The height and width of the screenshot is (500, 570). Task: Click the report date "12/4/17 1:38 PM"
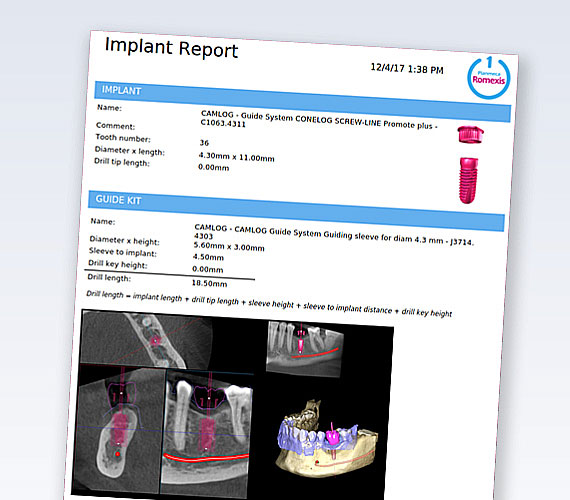(407, 68)
